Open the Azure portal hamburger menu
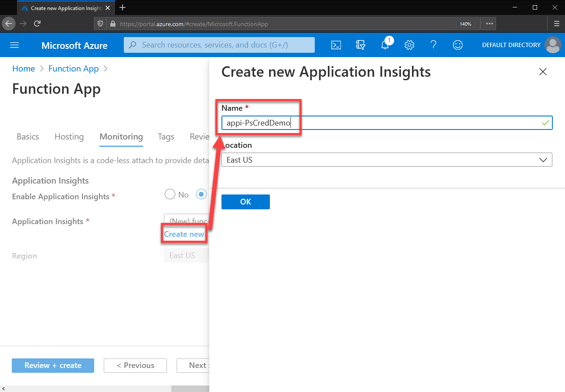The image size is (565, 392). pos(14,45)
